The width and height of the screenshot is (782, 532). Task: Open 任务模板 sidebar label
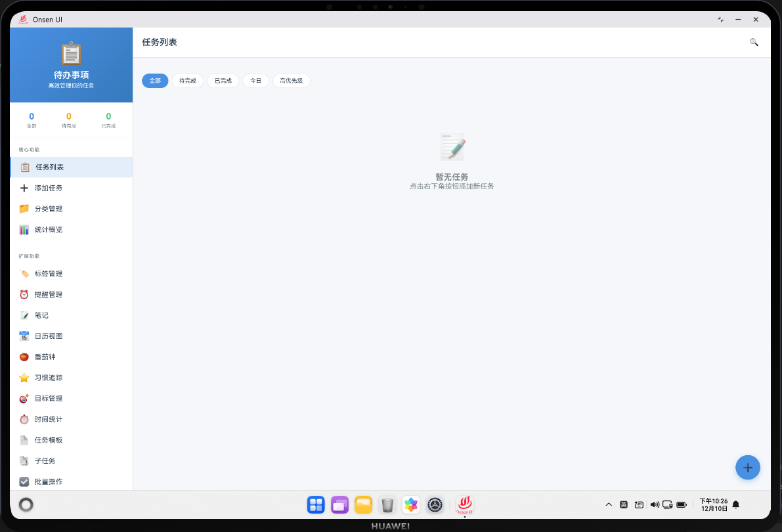49,440
